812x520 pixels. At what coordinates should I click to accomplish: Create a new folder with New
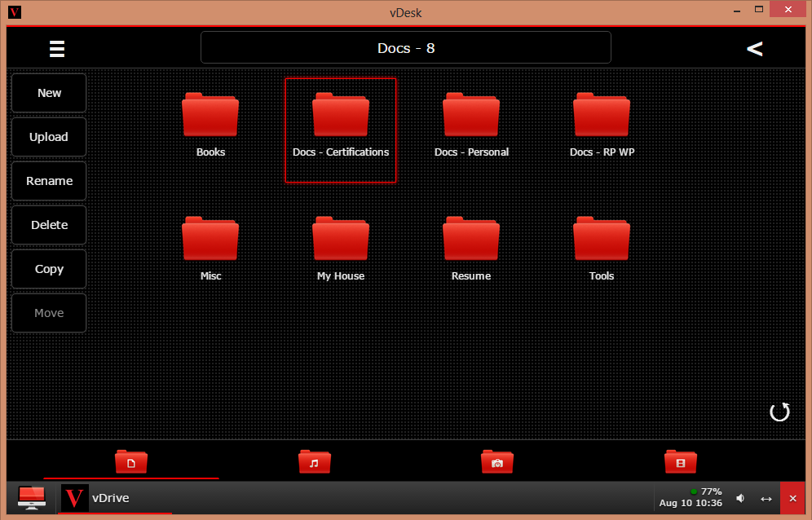coord(48,92)
